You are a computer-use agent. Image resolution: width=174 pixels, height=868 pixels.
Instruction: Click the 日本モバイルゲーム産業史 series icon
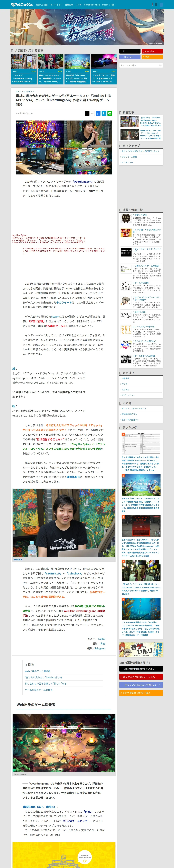(126, 269)
